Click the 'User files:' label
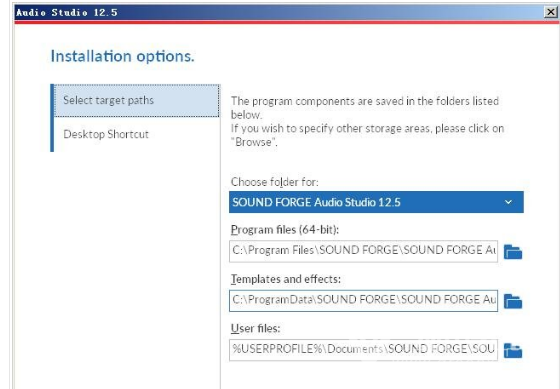This screenshot has width=560, height=389. point(255,328)
